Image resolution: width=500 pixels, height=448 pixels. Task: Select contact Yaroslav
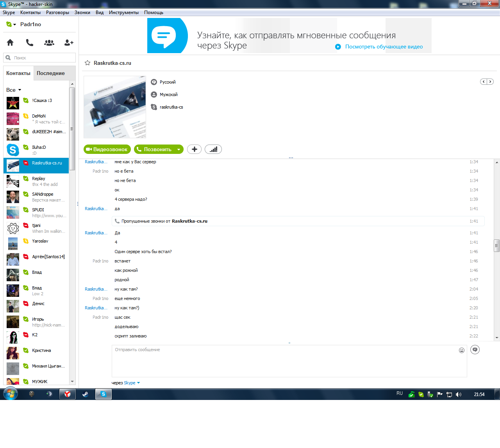pyautogui.click(x=36, y=244)
